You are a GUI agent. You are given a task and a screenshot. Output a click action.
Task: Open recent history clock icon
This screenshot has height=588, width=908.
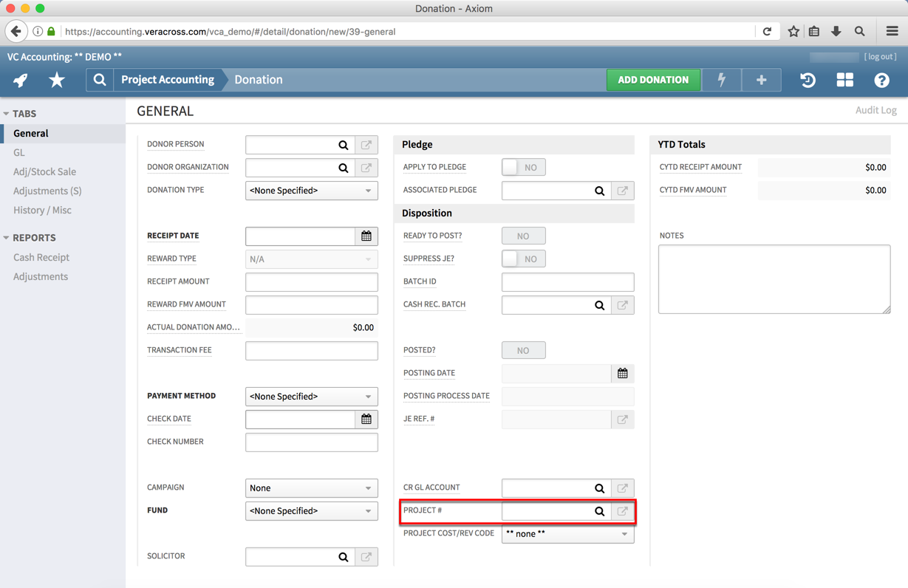[x=808, y=80]
